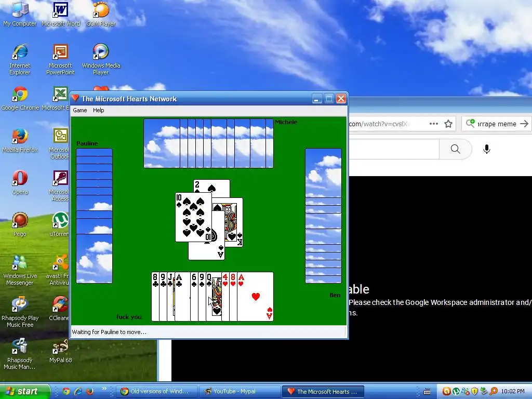Open the GOM Player desktop shortcut

(101, 14)
